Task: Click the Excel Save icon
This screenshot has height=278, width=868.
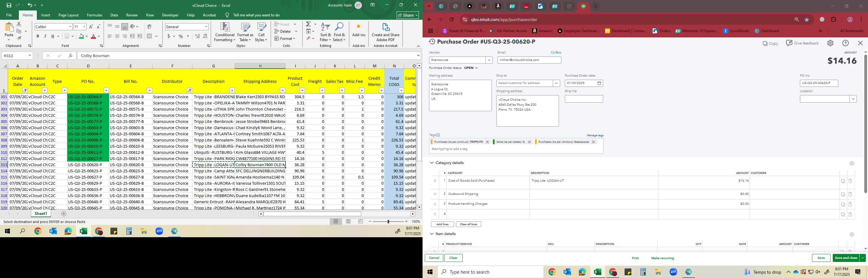Action: (x=9, y=5)
